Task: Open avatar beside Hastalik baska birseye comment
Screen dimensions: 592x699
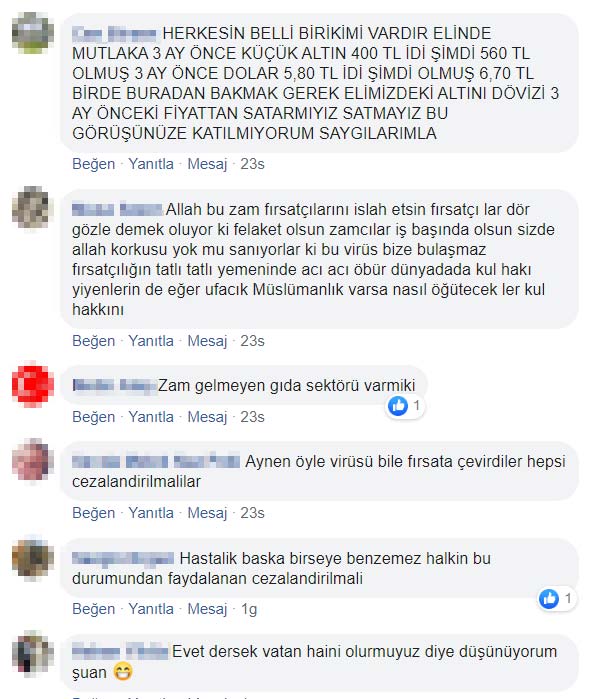Action: pos(33,558)
